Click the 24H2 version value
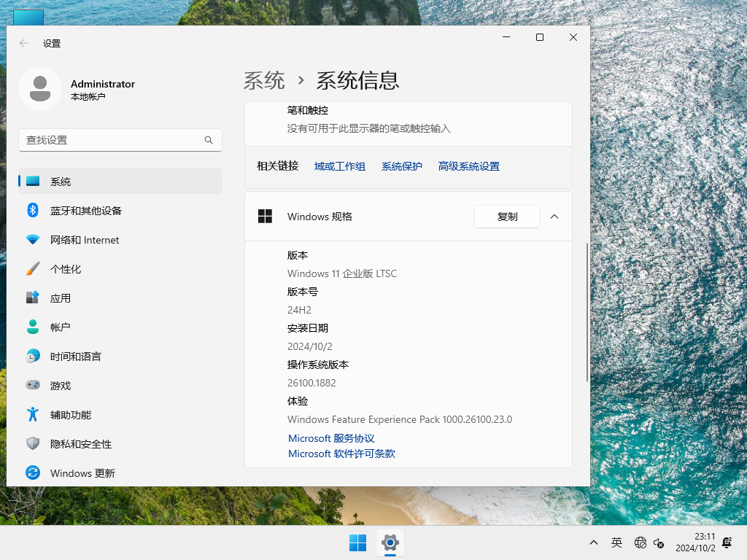747x560 pixels. pos(299,310)
